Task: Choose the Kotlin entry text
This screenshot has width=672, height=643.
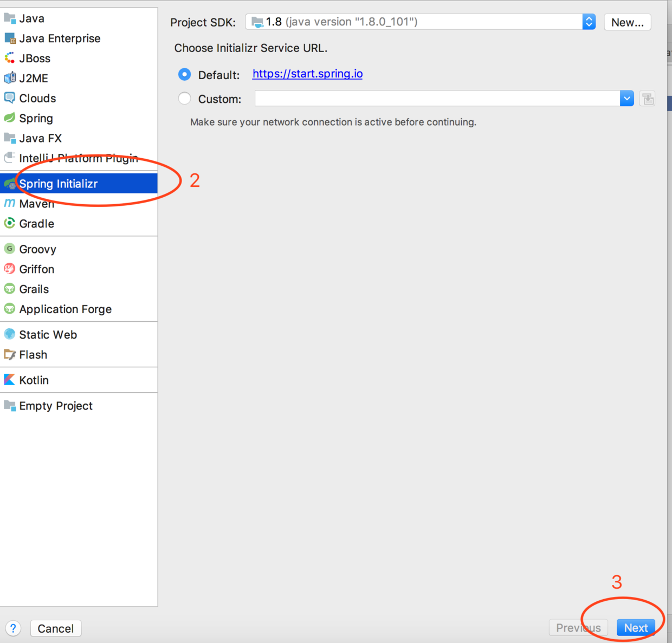Action: pyautogui.click(x=34, y=380)
